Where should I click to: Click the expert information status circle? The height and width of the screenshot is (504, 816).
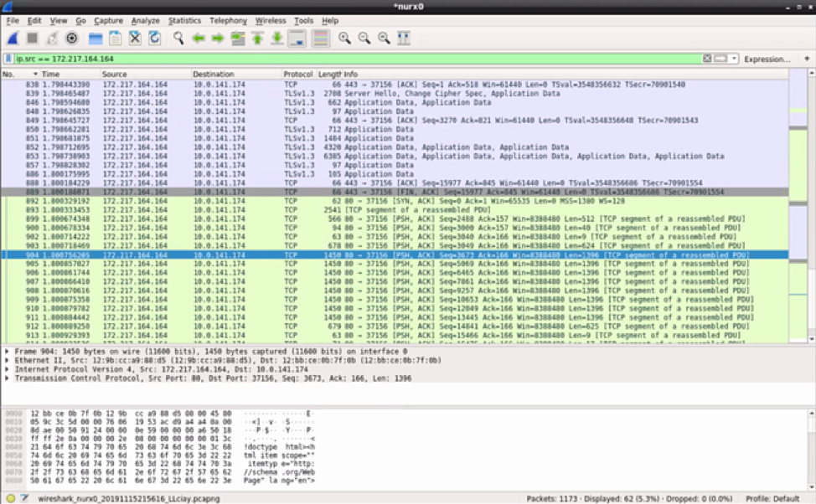(x=10, y=498)
